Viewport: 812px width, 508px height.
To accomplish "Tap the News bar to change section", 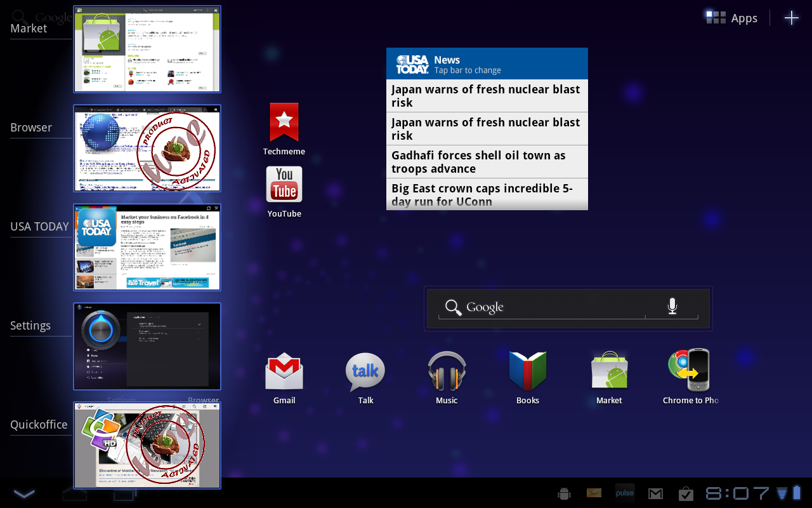I will (487, 63).
